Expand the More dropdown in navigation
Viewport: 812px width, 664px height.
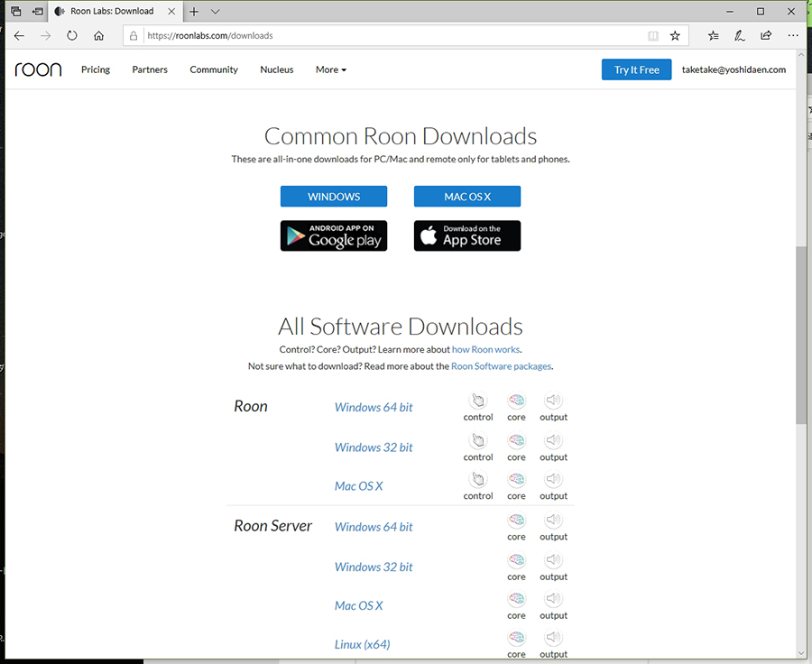click(330, 69)
